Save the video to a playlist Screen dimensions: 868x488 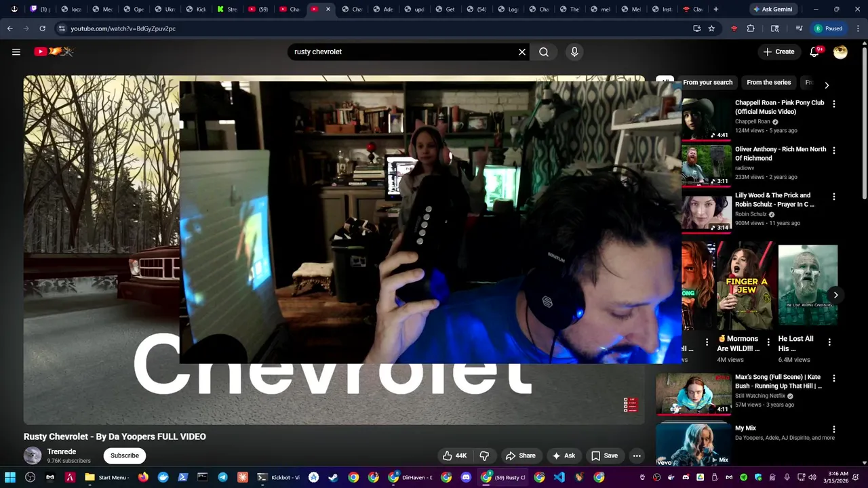[604, 455]
